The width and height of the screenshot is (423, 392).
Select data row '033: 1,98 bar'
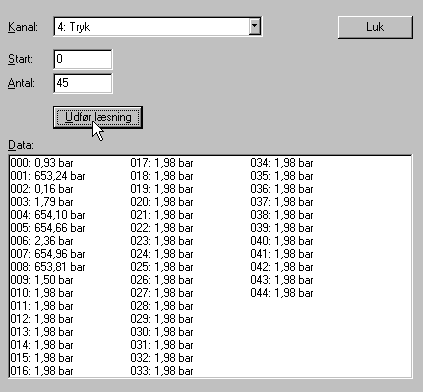162,371
